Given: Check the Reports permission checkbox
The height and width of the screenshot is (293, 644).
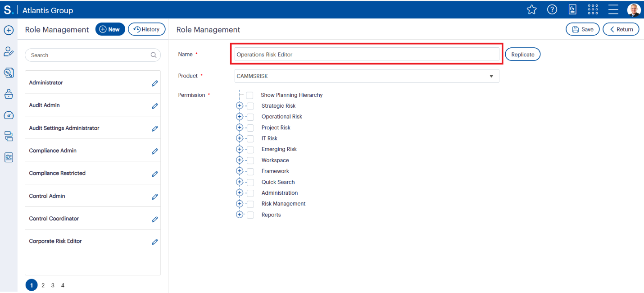Looking at the screenshot, I should click(250, 215).
